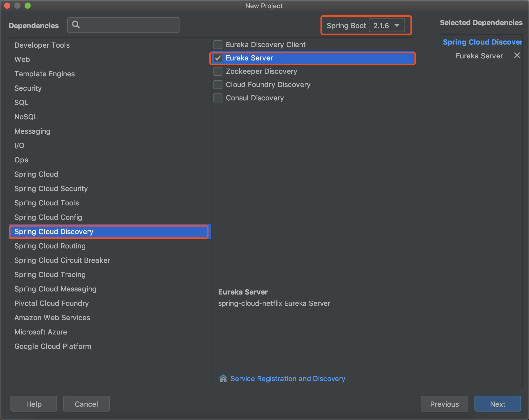The width and height of the screenshot is (529, 420).
Task: Tick the Zookeeper Discovery checkbox
Action: (218, 71)
